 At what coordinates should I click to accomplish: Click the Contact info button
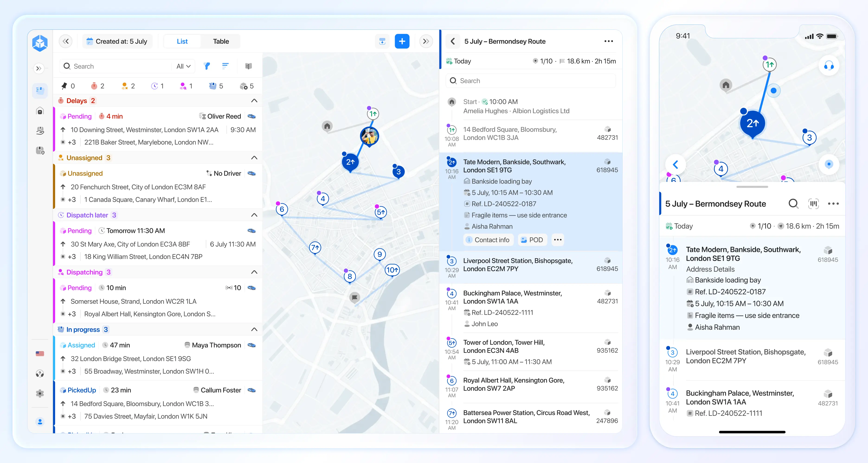(488, 240)
